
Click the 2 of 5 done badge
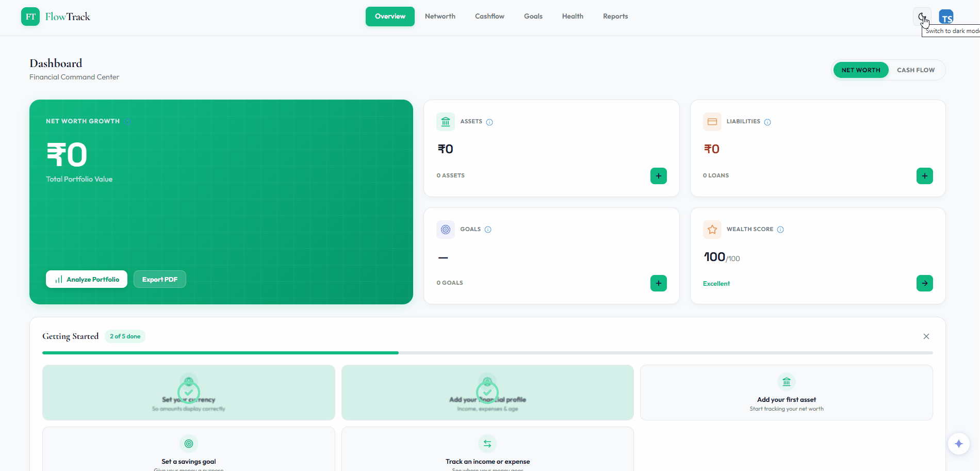point(125,336)
